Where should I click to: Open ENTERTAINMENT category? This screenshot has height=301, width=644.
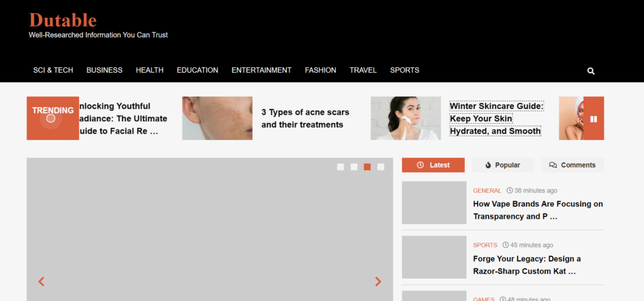[x=261, y=70]
